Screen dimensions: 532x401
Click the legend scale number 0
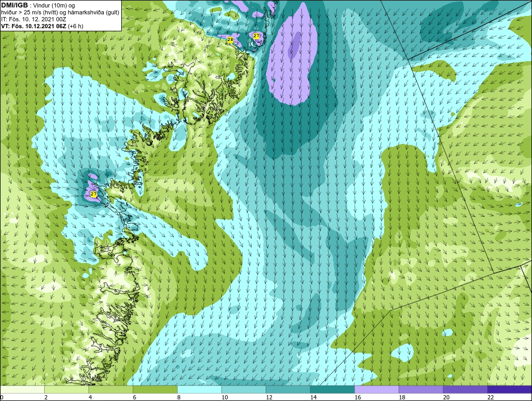(2, 397)
